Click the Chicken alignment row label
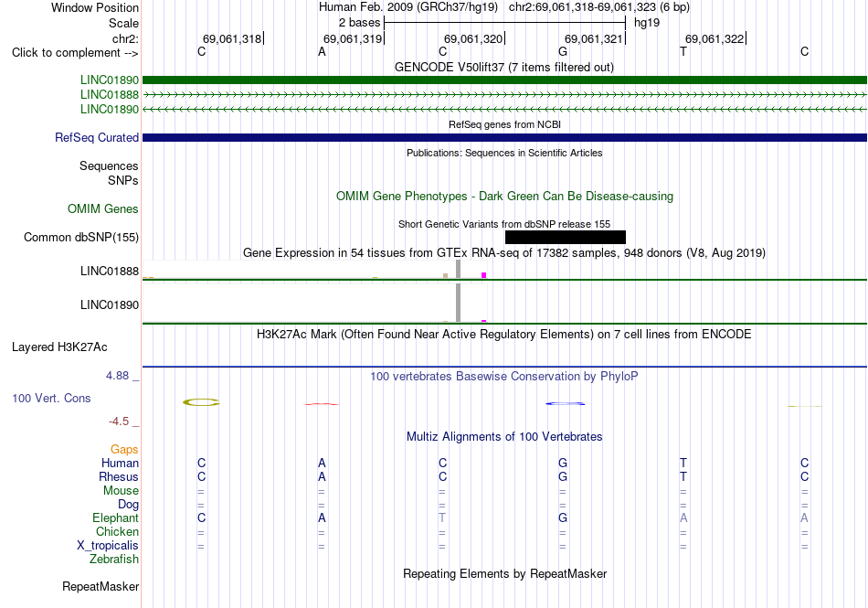 (x=117, y=531)
